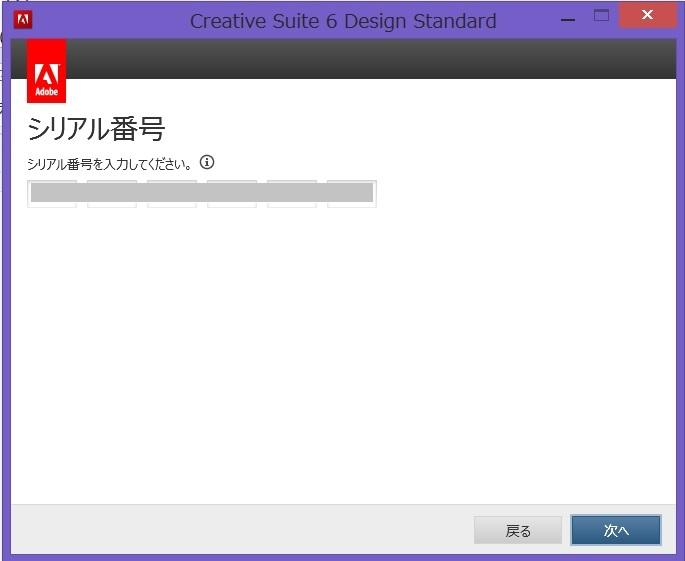Click the 戻る (Back) button
Viewport: 685px width, 561px height.
[x=518, y=530]
